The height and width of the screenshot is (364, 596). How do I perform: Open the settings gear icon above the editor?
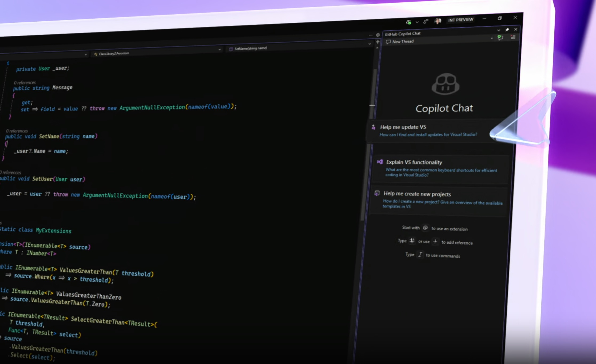point(378,35)
